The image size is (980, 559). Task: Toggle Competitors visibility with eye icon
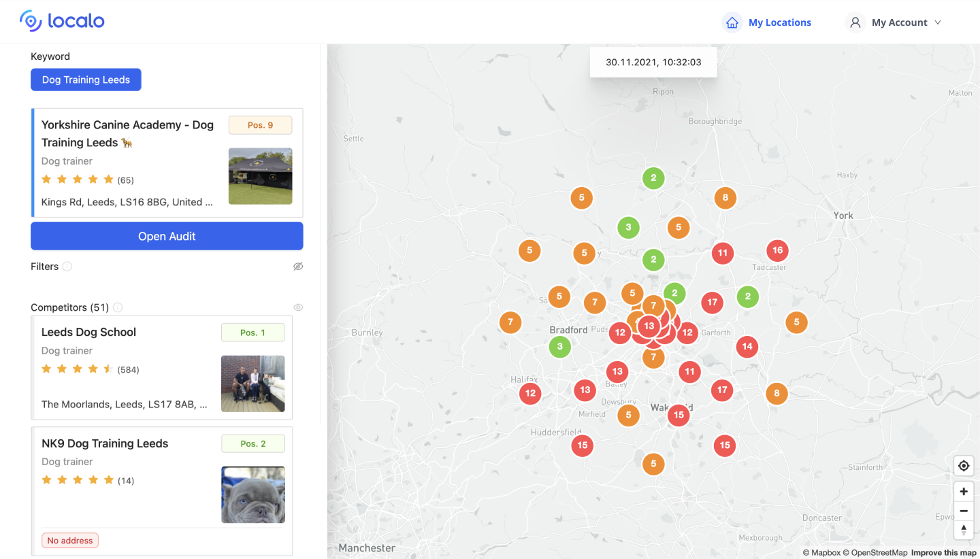[x=297, y=307]
